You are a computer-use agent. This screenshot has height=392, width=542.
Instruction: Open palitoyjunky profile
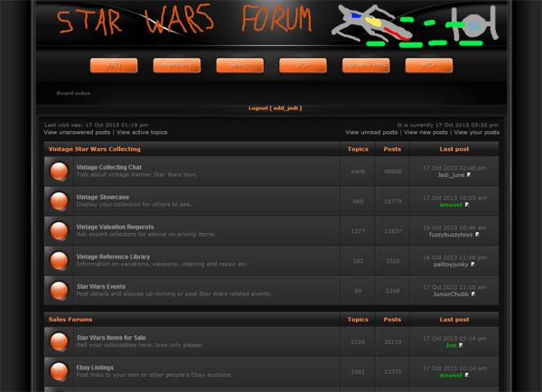451,265
